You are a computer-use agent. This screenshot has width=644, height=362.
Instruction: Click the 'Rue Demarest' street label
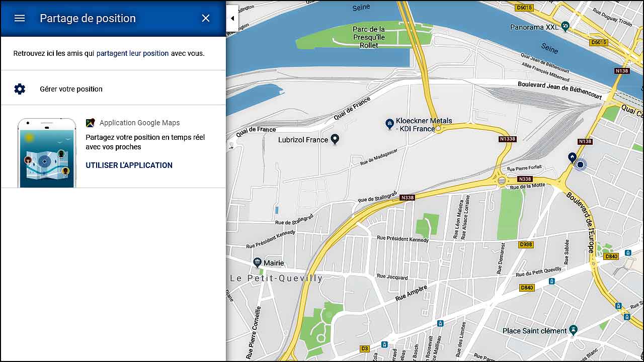[x=500, y=258]
